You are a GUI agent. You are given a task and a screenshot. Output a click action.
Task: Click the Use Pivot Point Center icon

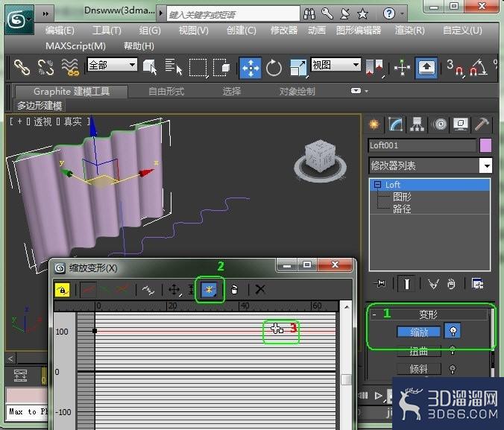375,68
